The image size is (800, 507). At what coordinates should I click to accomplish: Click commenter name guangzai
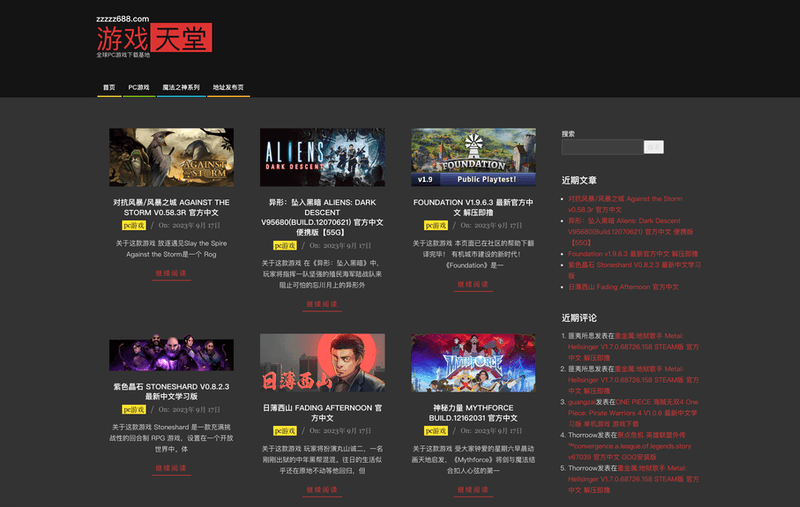click(x=582, y=402)
